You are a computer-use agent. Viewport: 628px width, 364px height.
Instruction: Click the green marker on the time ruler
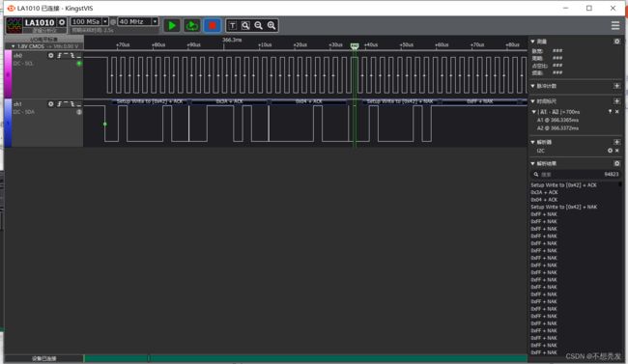(x=355, y=46)
